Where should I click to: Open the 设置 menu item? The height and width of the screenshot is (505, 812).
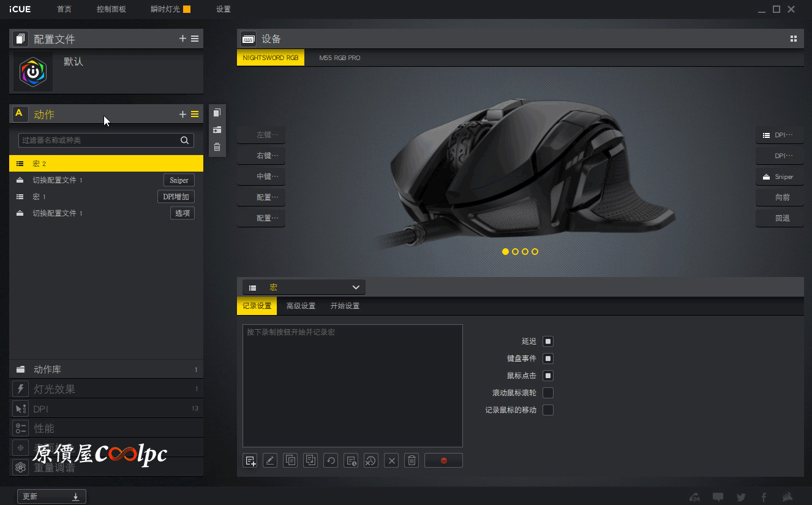click(x=224, y=9)
